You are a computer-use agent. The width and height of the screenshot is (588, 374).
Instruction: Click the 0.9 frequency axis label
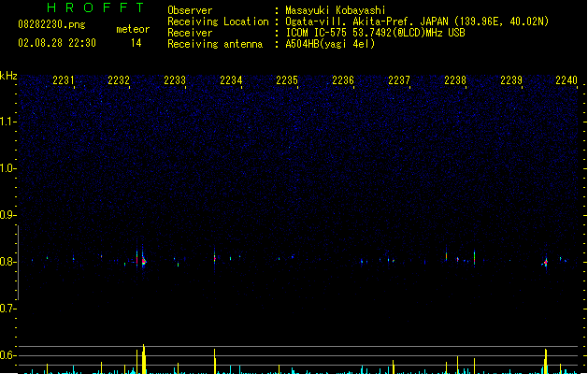click(x=7, y=215)
